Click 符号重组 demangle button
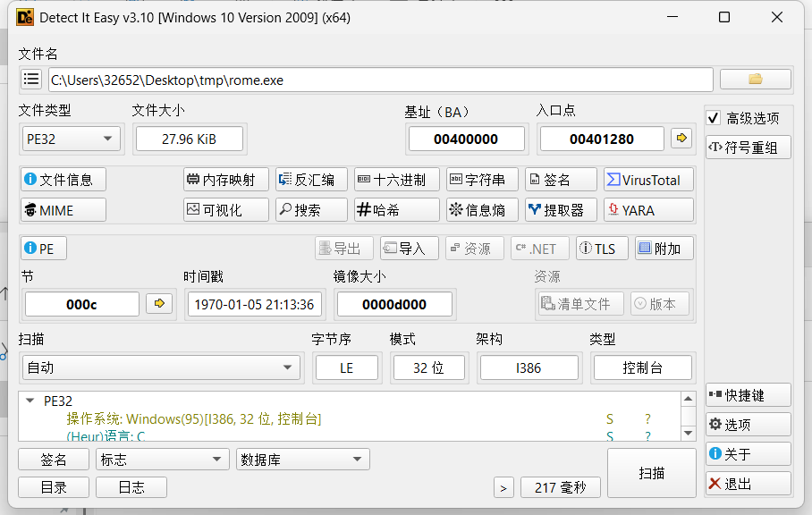 [748, 148]
